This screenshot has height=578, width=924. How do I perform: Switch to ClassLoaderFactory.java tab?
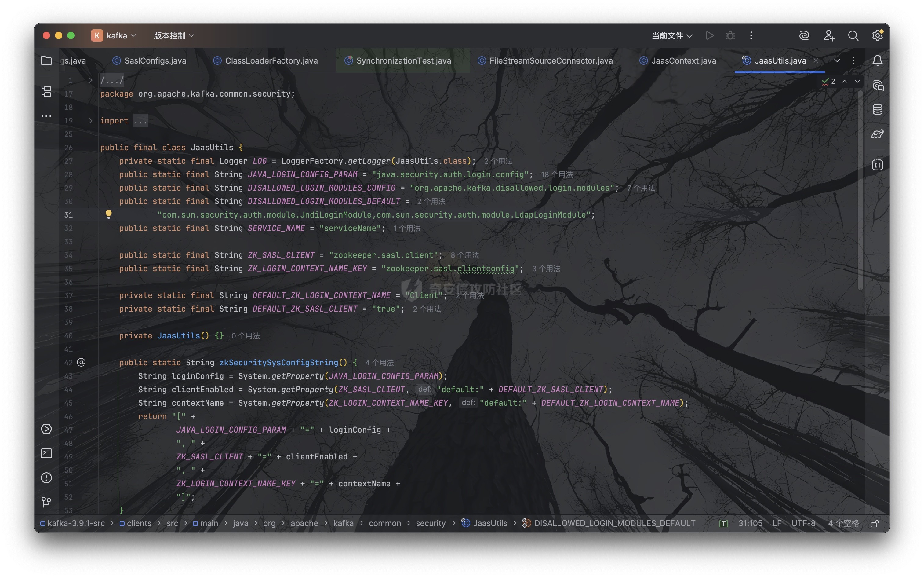(265, 60)
